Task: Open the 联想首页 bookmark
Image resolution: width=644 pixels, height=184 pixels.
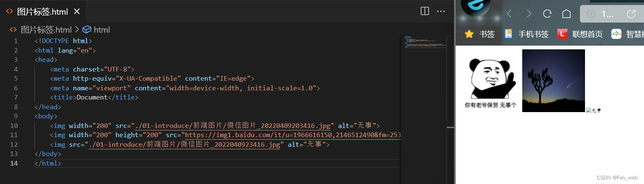Action: (588, 34)
